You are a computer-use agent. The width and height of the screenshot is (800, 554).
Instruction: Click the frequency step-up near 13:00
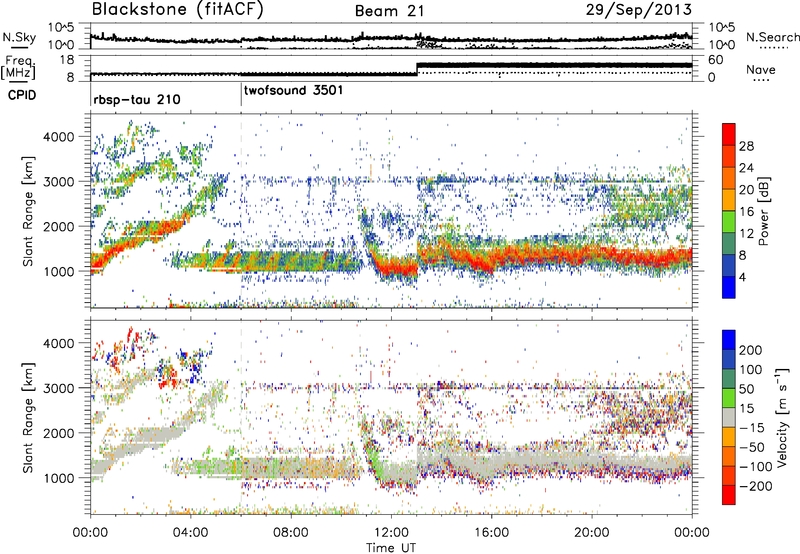pyautogui.click(x=417, y=69)
